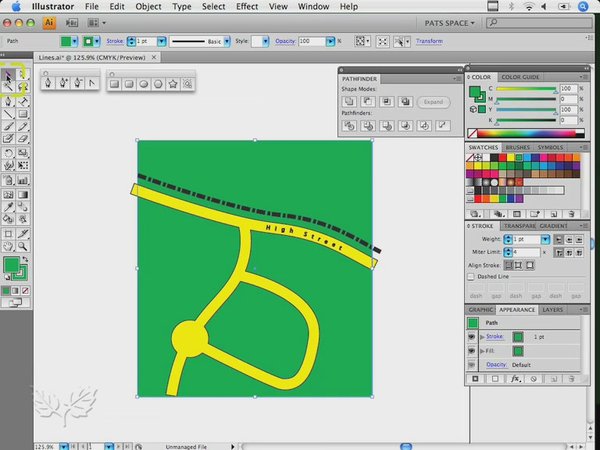
Task: Expand the Stroke row disclosure triangle
Action: [x=482, y=338]
